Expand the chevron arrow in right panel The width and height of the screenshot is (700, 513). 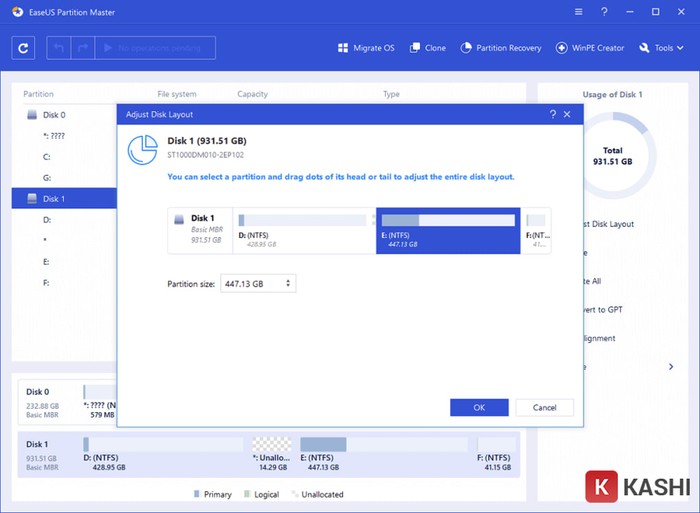click(671, 367)
